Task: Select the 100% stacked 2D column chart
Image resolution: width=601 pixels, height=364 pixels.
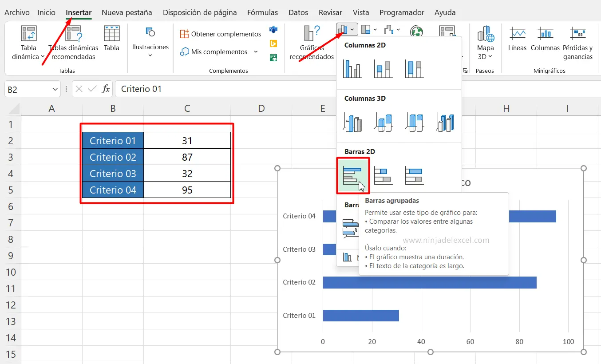Action: [x=414, y=69]
